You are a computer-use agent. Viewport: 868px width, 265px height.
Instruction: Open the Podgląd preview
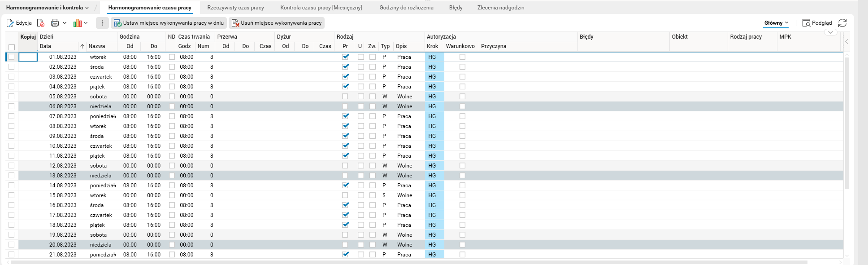pos(817,23)
